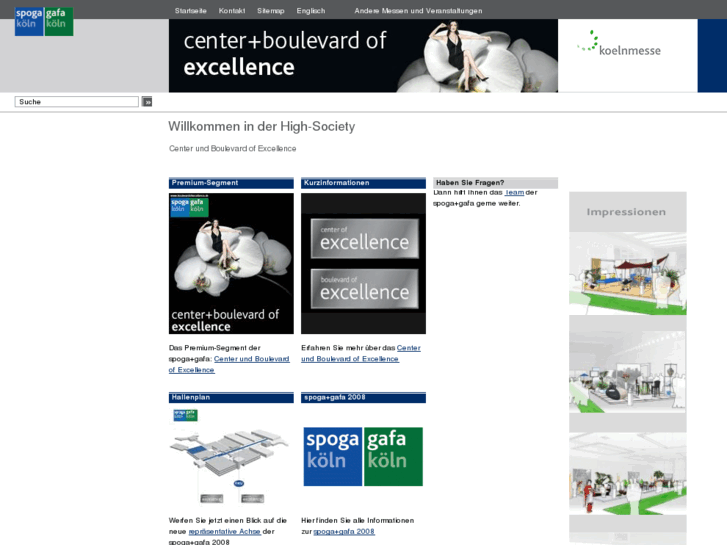Click the Kurzinformationen section header

pyautogui.click(x=363, y=183)
